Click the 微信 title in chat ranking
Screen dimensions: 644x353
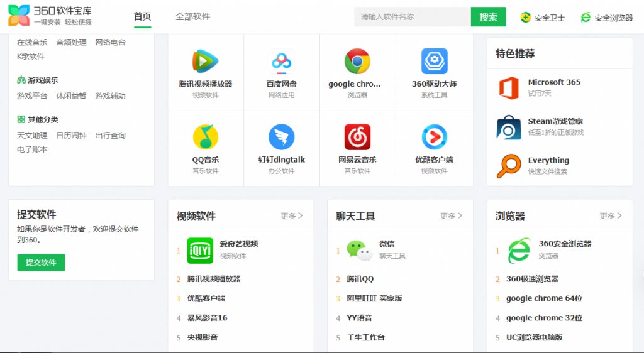click(387, 244)
